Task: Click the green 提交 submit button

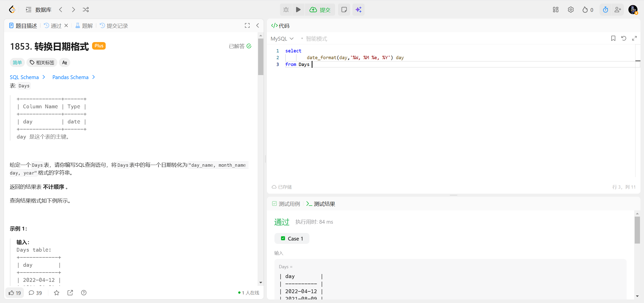Action: tap(320, 10)
